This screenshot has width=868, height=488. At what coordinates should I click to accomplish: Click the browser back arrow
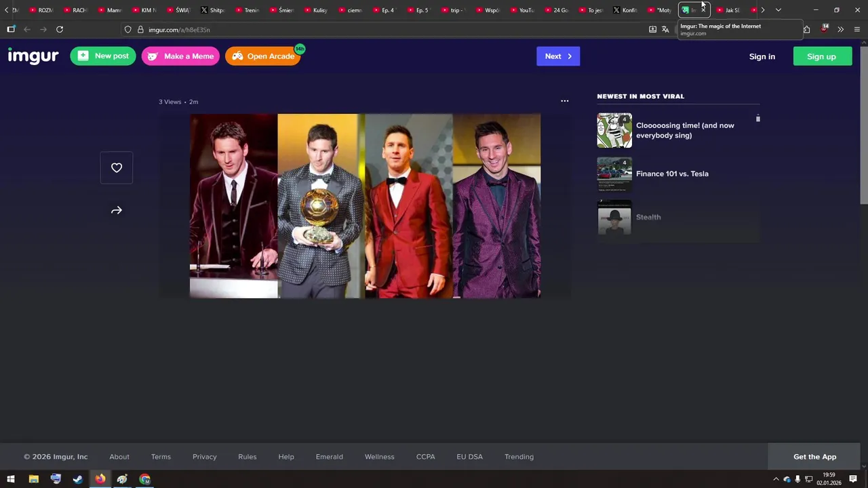(x=27, y=29)
